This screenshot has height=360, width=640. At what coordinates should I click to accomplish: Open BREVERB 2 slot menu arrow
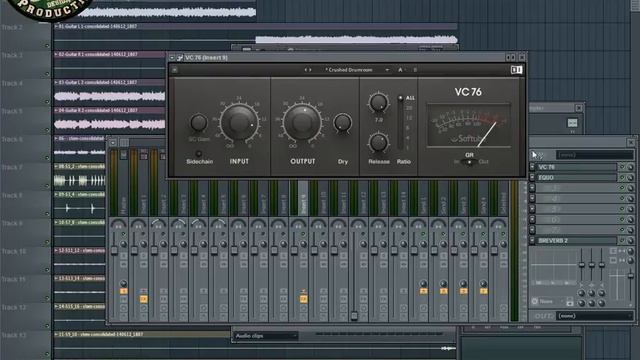tap(532, 240)
